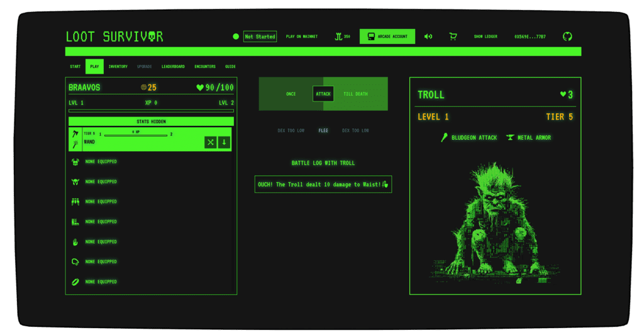Click the wallet address 0x569E...77B7

(530, 37)
